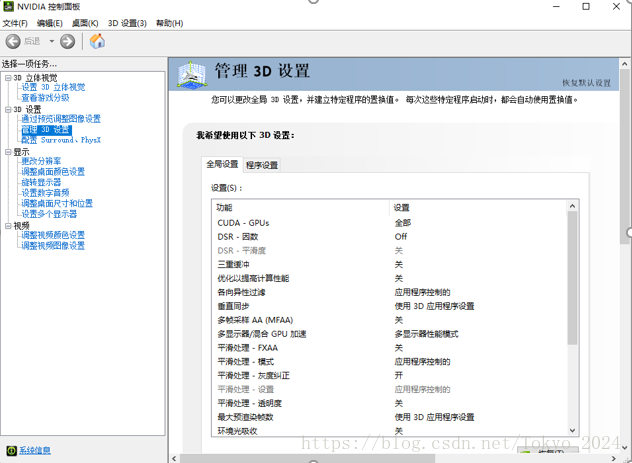
Task: Click the 管理 3D 设置 header icon
Action: 192,75
